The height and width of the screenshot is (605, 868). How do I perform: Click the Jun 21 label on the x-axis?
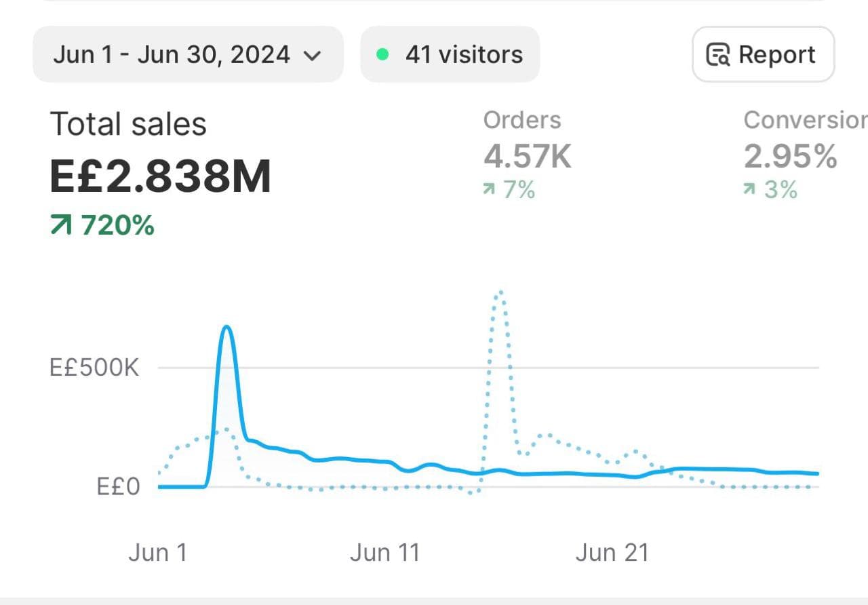612,553
